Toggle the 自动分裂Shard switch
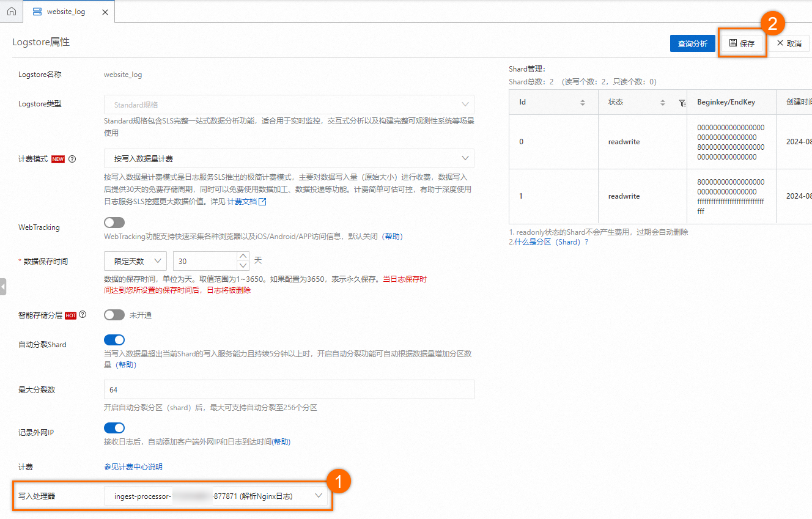 [114, 340]
